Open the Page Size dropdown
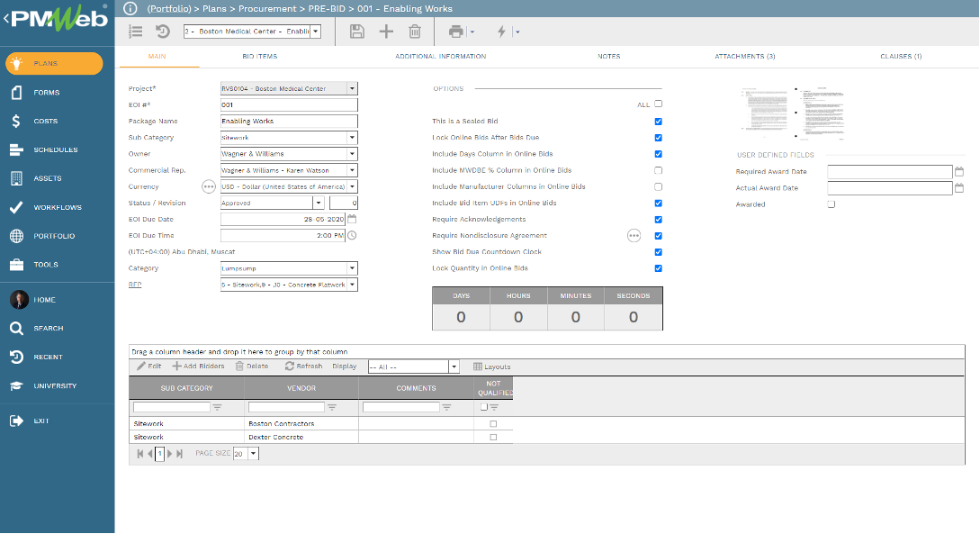 253,453
